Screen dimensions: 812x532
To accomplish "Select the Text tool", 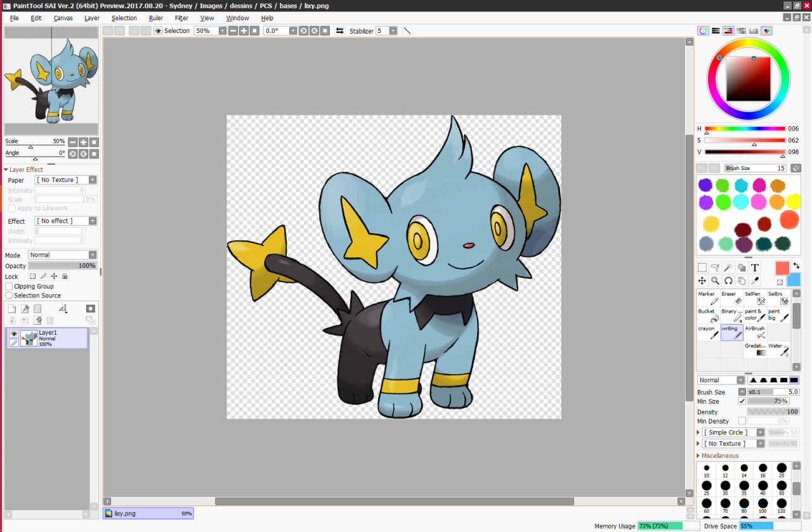I will pos(755,268).
